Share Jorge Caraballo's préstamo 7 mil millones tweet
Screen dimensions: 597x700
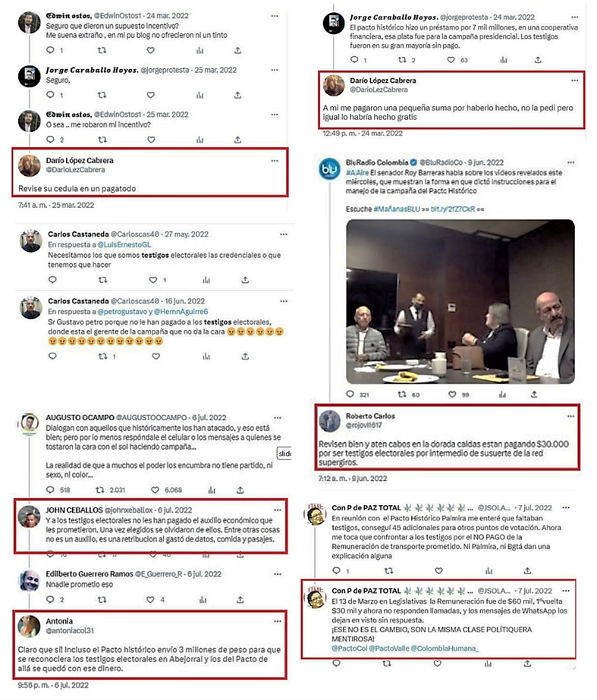538,59
